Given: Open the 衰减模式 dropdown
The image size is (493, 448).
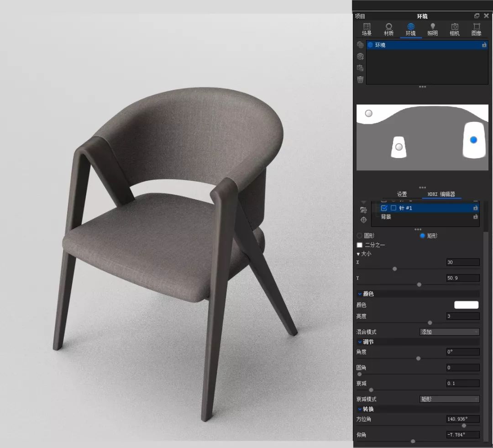Looking at the screenshot, I should point(449,399).
